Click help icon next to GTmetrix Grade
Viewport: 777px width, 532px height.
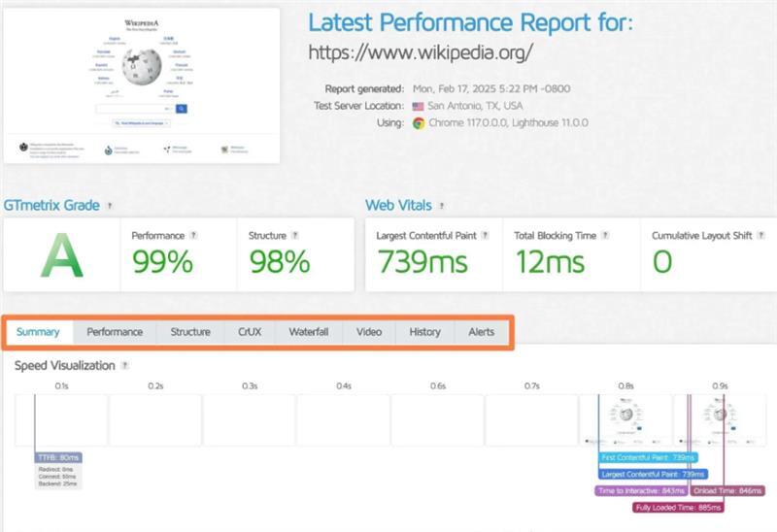[110, 206]
